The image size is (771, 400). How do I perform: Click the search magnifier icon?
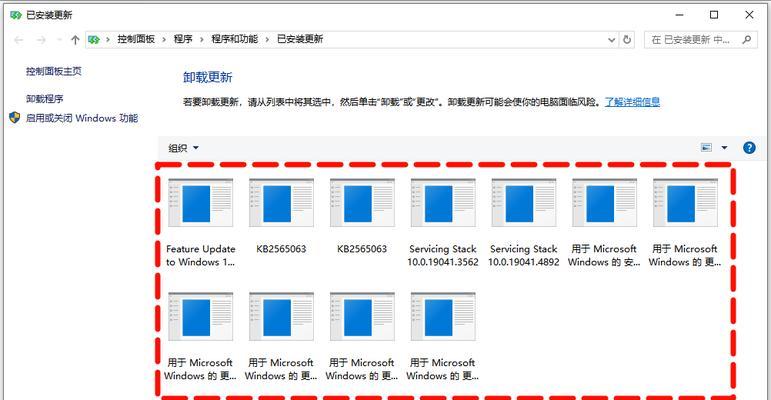click(x=746, y=39)
